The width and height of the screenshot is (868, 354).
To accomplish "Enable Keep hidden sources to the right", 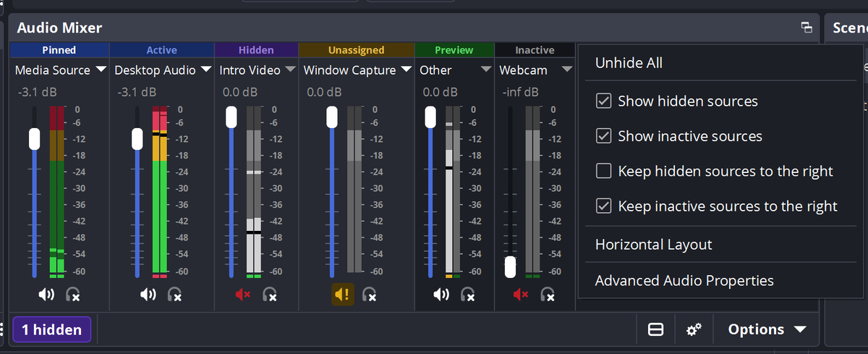I will pos(603,171).
